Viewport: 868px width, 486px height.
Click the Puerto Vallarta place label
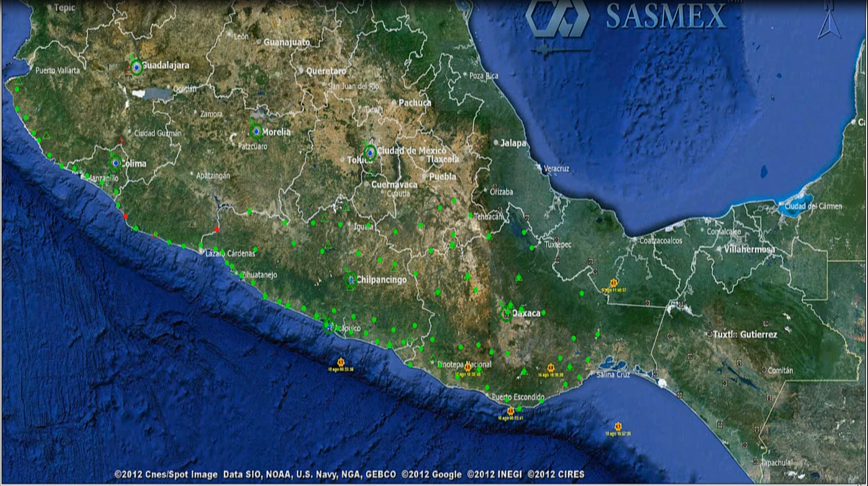[x=57, y=70]
